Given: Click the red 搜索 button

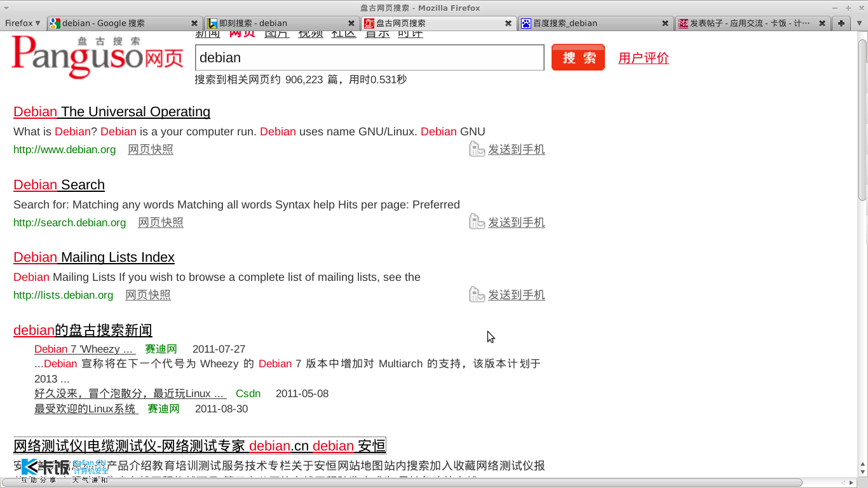Looking at the screenshot, I should 578,57.
